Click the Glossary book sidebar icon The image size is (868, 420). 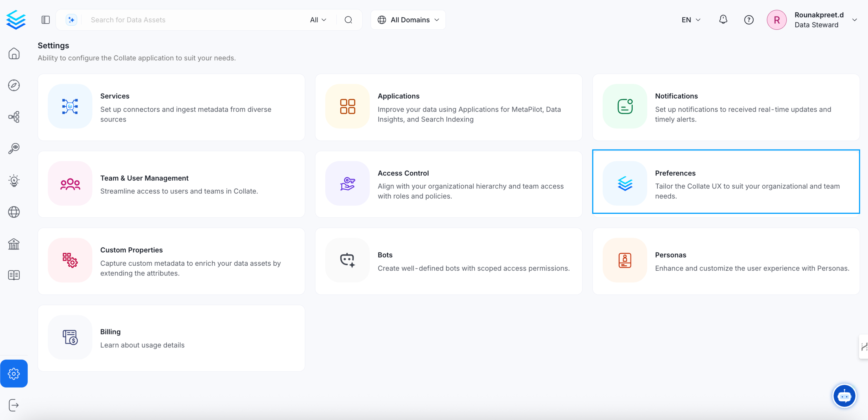point(14,275)
